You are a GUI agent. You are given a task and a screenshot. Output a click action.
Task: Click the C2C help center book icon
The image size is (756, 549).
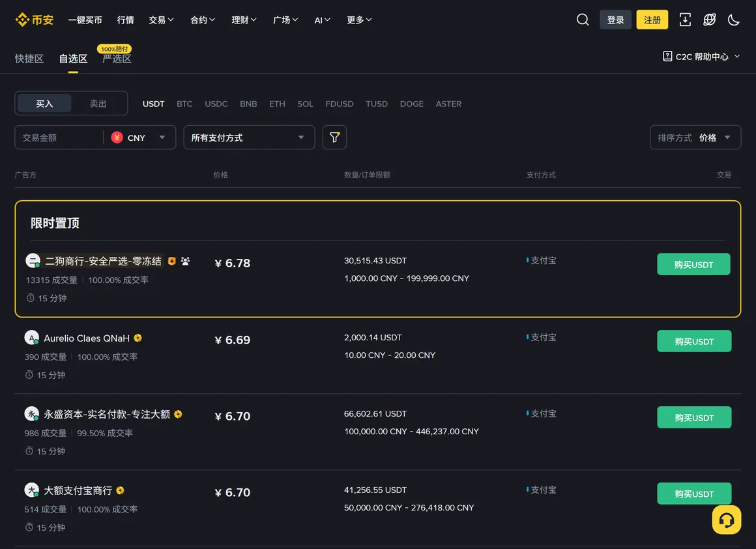point(667,57)
